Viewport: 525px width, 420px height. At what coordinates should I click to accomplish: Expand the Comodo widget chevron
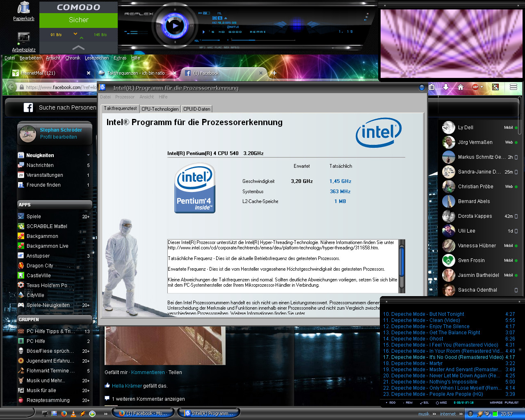(x=78, y=48)
